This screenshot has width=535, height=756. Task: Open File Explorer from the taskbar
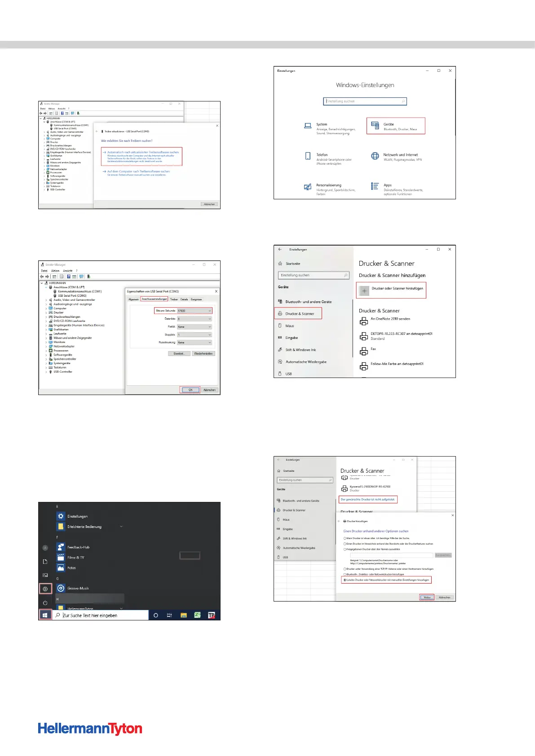[183, 615]
